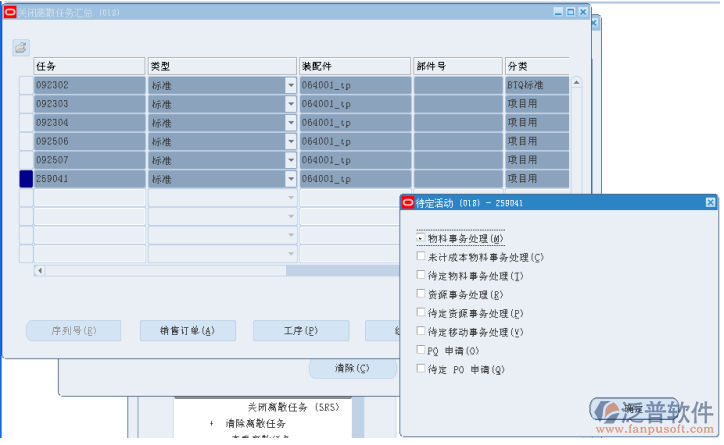Select the row indicator for task 259041
The width and height of the screenshot is (724, 445).
point(26,179)
